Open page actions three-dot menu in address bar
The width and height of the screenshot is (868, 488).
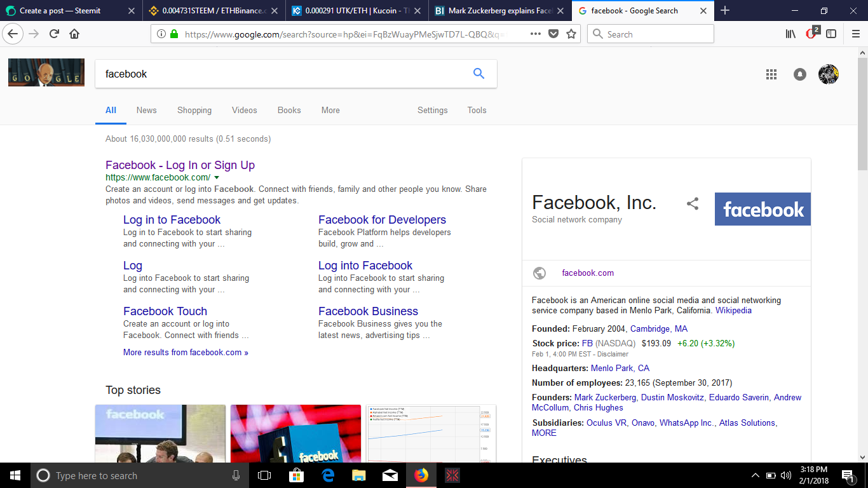pyautogui.click(x=536, y=34)
